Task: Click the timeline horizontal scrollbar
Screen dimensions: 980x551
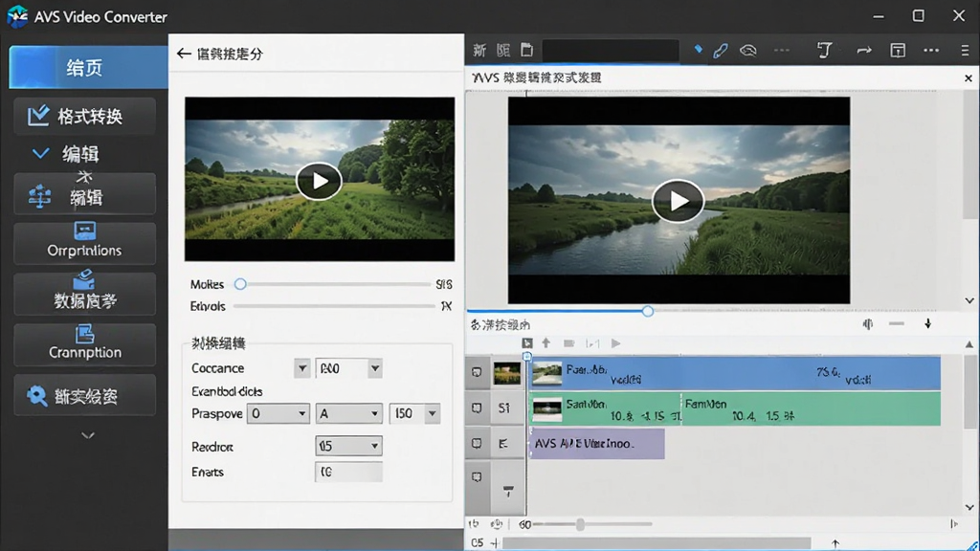Action: (x=657, y=543)
